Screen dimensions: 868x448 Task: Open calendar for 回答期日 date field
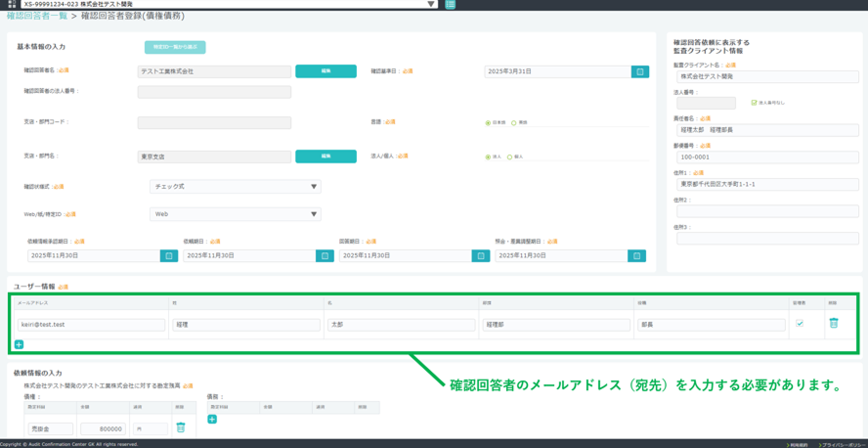[480, 255]
